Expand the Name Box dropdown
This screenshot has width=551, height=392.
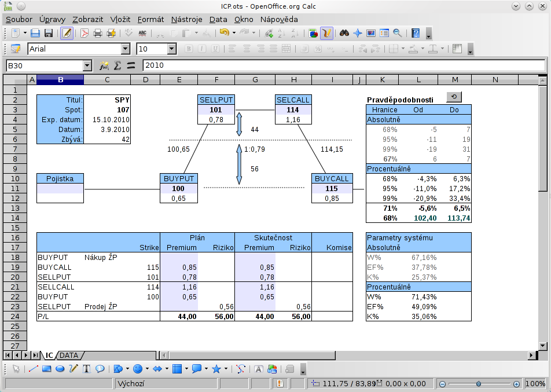pyautogui.click(x=87, y=66)
